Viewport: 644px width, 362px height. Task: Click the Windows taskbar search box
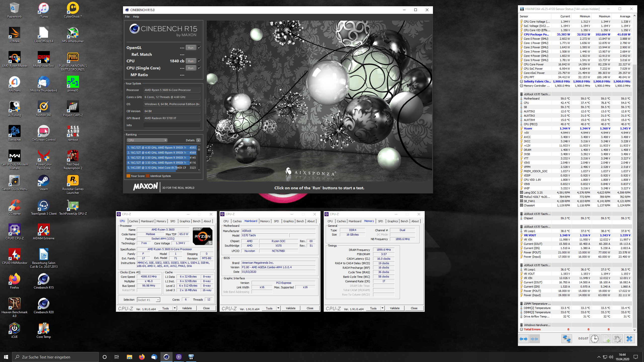tap(55, 357)
